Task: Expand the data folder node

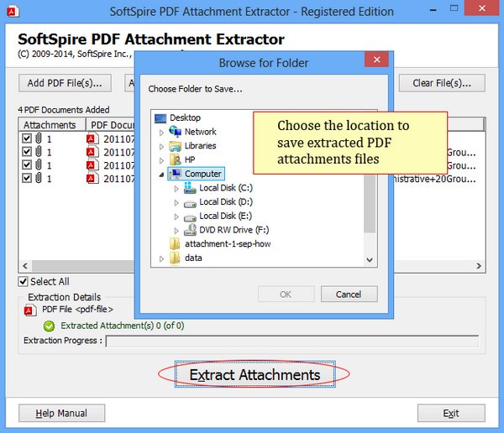Action: [161, 258]
